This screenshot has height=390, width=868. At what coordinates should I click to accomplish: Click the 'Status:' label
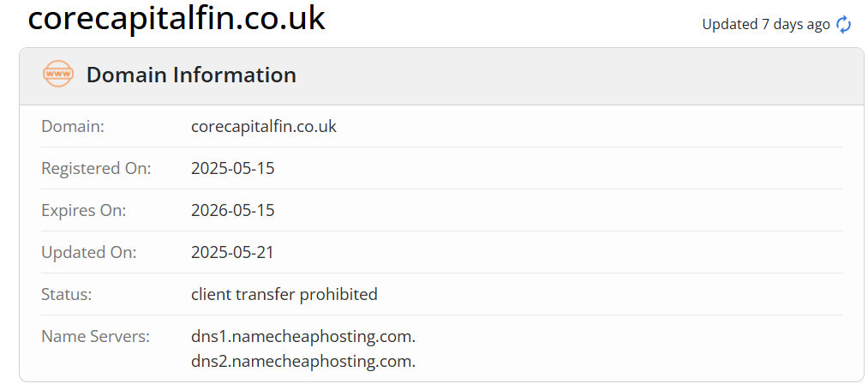(x=66, y=294)
